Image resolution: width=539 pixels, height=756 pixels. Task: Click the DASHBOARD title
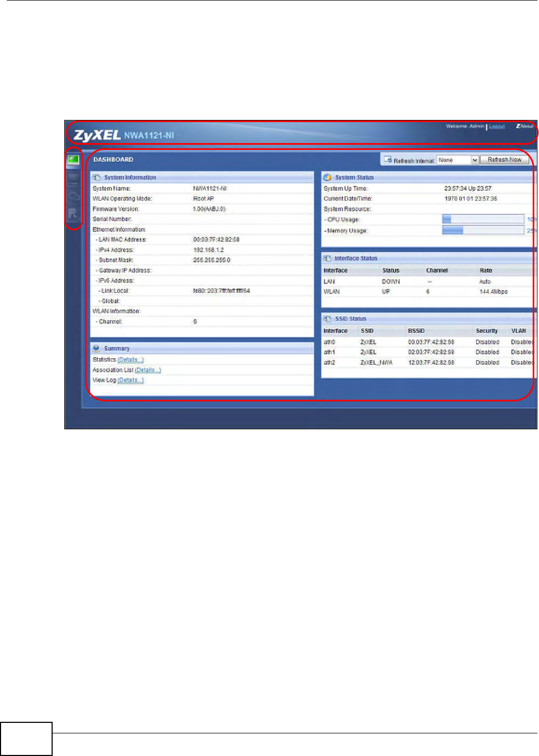pos(113,159)
